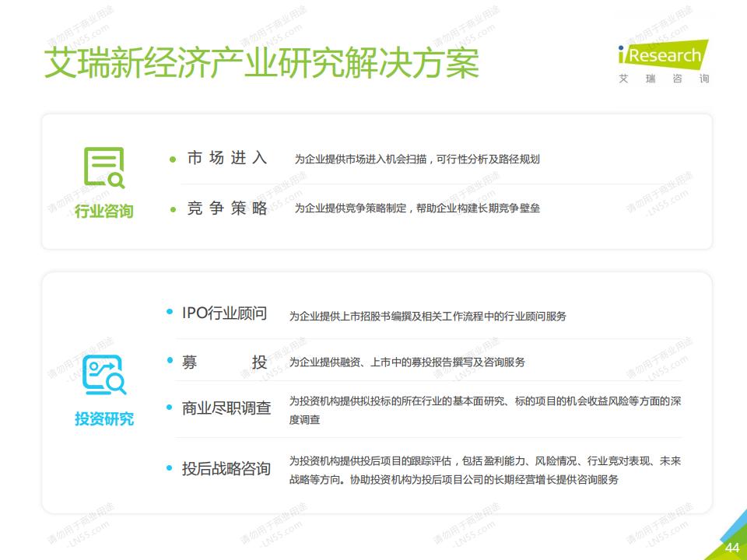Screen dimensions: 747x560
Task: Click the green bullet before 市场进入
Action: pos(173,159)
